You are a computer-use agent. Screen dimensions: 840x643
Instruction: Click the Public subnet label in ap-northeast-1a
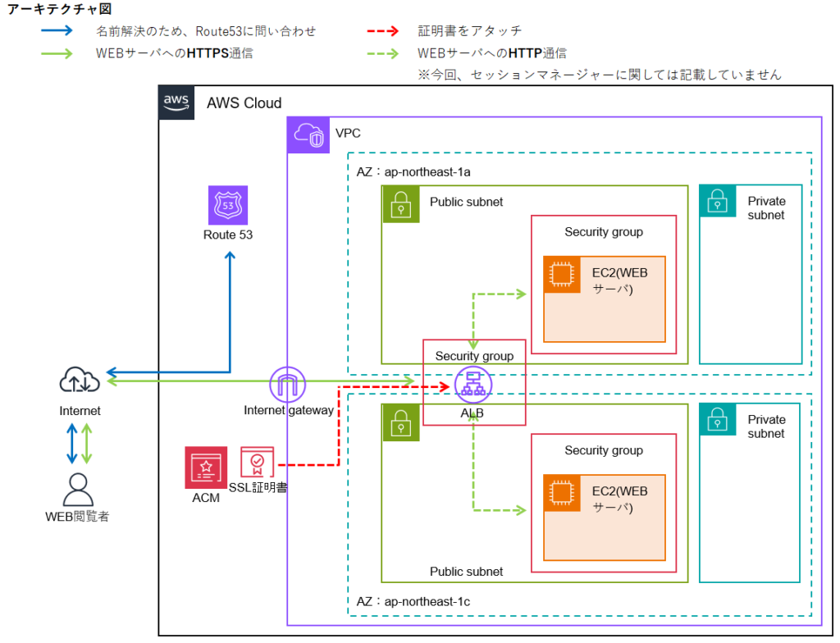[467, 202]
